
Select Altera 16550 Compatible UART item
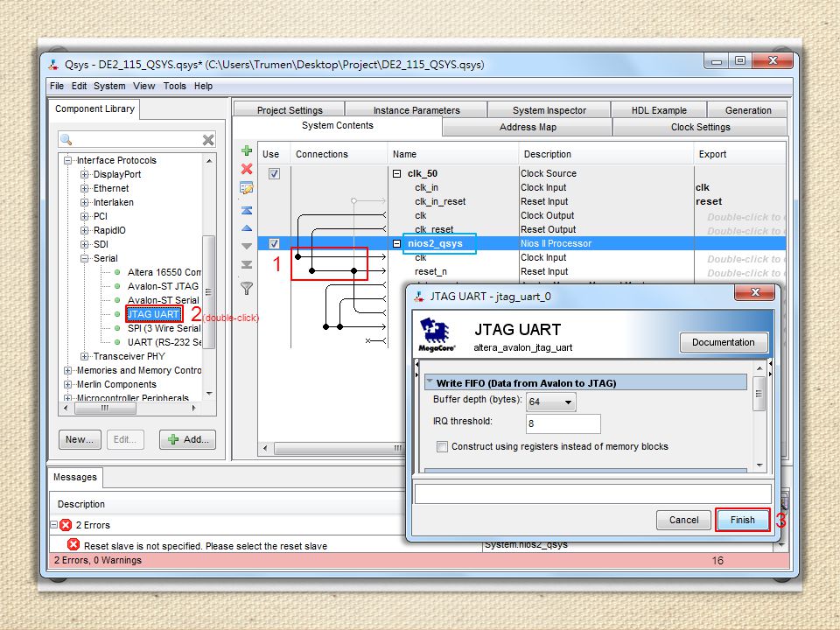[x=164, y=272]
